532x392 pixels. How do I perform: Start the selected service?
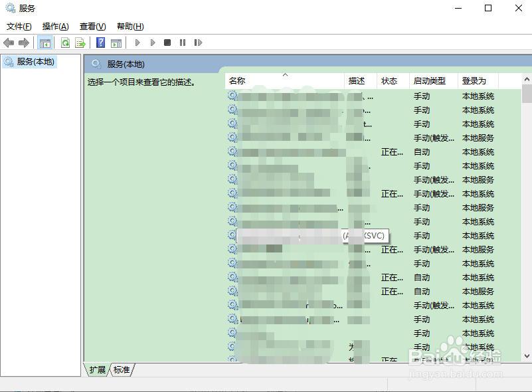pyautogui.click(x=137, y=42)
